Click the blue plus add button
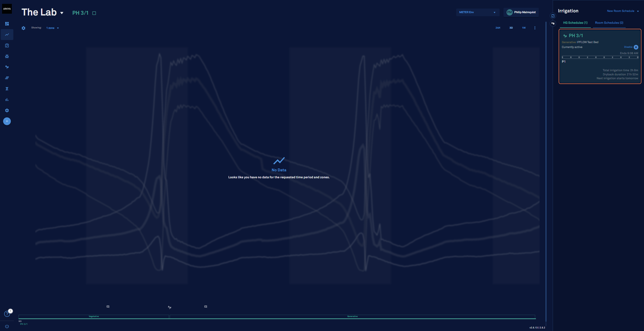 pyautogui.click(x=7, y=121)
